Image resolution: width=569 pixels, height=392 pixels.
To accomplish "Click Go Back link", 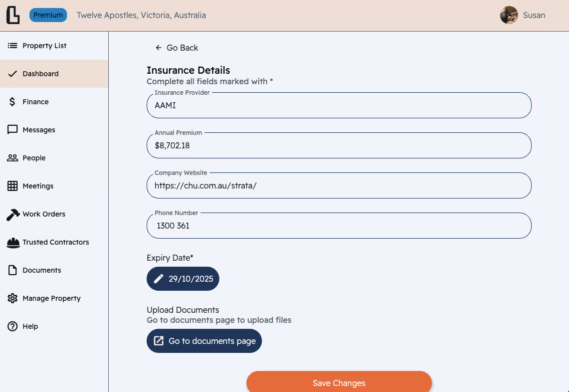I will pyautogui.click(x=177, y=48).
